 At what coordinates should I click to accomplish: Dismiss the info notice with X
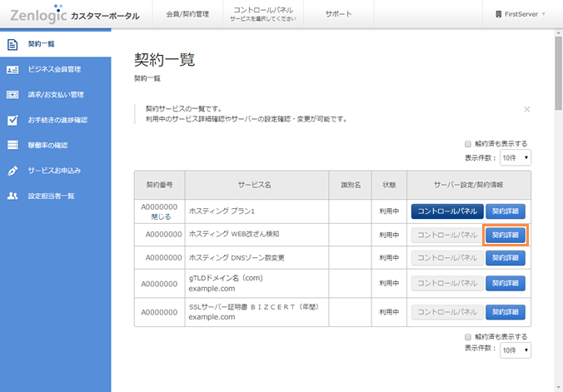(526, 110)
